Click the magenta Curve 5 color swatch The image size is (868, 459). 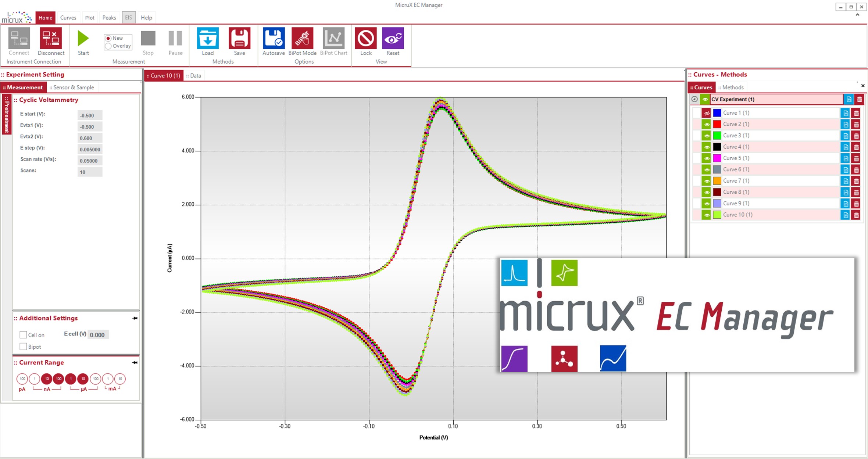click(x=717, y=158)
